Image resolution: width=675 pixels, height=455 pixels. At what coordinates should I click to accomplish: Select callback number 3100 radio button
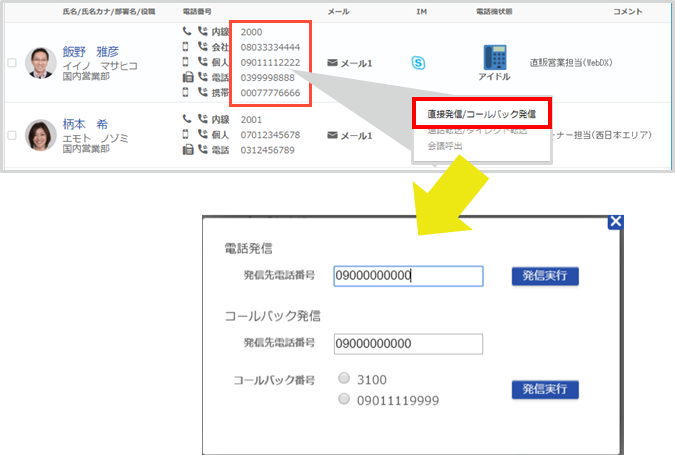(x=344, y=379)
